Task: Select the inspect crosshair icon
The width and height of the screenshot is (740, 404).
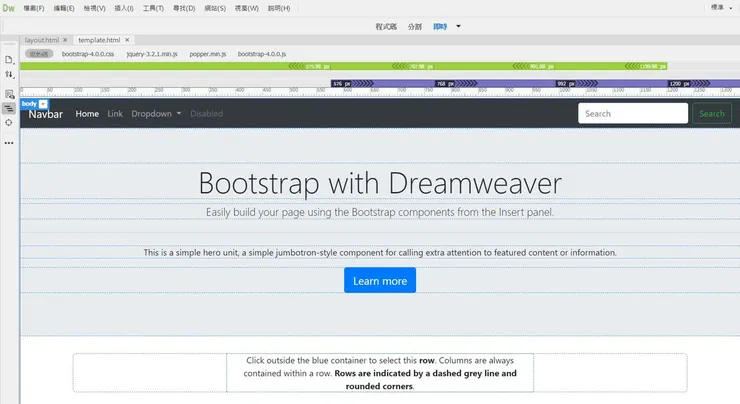Action: (9, 123)
